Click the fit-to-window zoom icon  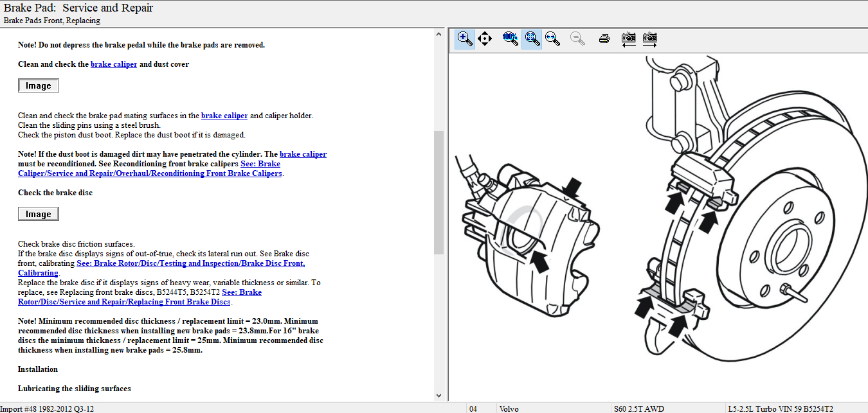coord(532,39)
